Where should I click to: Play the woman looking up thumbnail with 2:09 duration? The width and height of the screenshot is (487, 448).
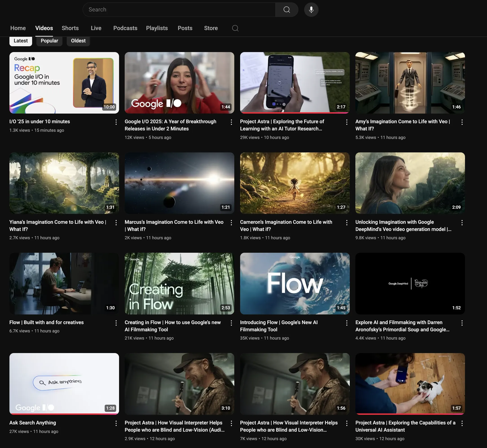point(410,183)
